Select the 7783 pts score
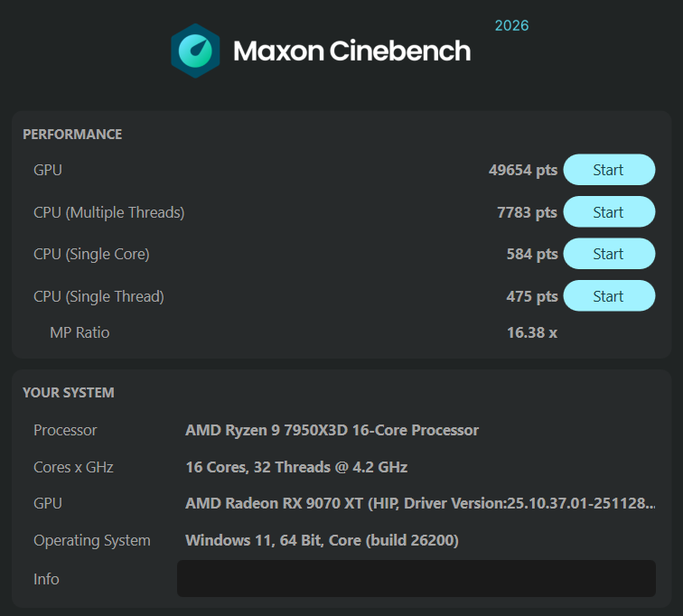The height and width of the screenshot is (616, 683). click(527, 212)
